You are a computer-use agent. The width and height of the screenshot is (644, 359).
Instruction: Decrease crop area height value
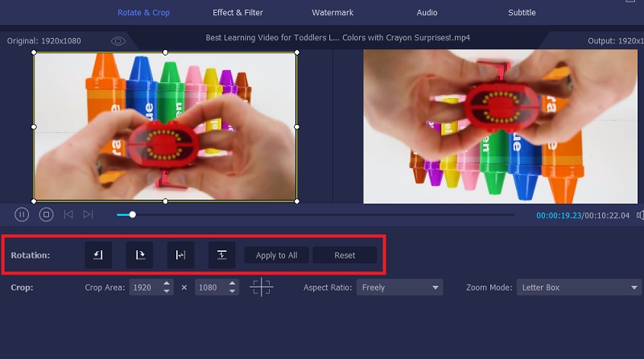click(x=233, y=291)
